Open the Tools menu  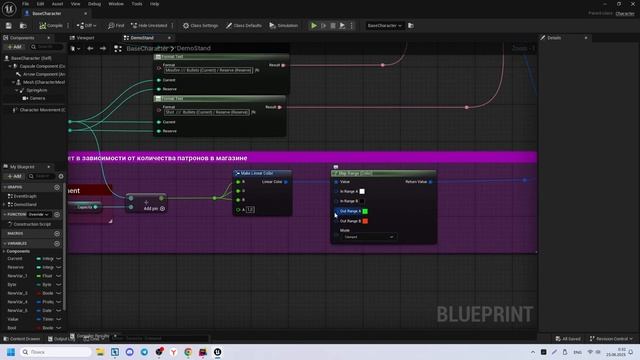click(137, 4)
